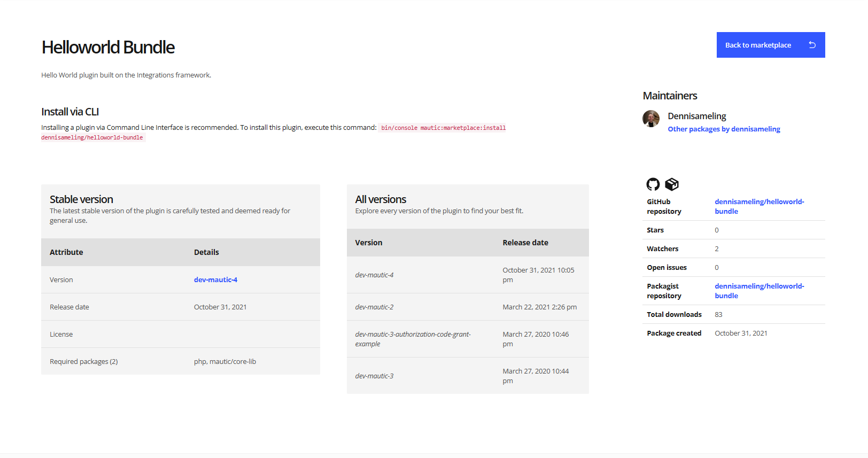Select dev-mautic-4 row in All versions
Screen dimensions: 868x458
pyautogui.click(x=374, y=275)
